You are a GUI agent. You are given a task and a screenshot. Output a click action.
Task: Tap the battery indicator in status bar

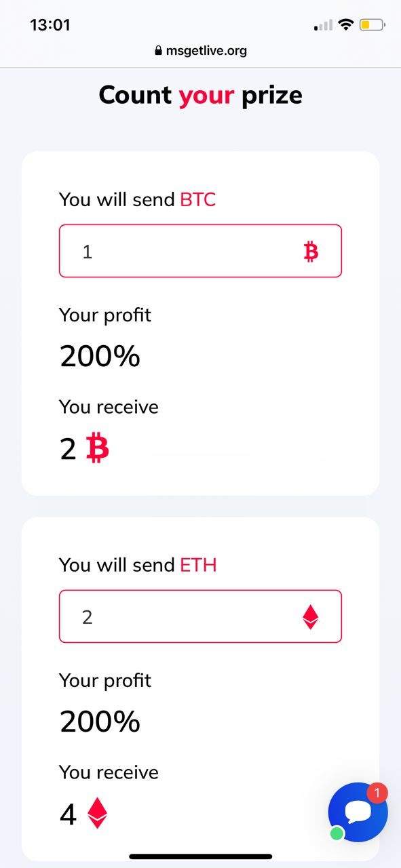373,25
